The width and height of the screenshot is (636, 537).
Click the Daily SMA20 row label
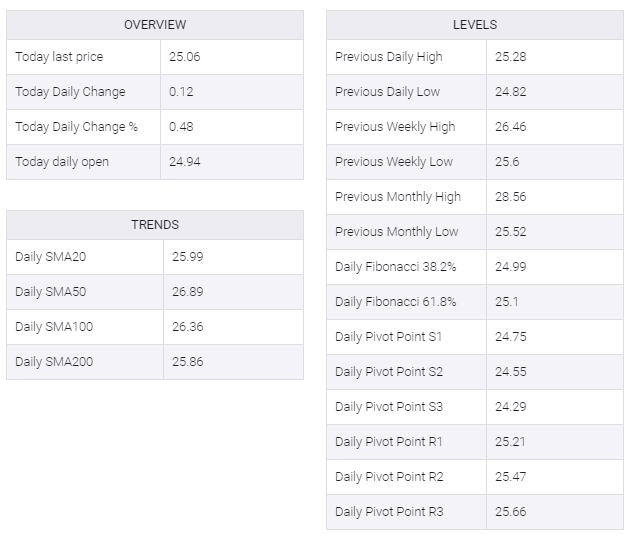(51, 257)
